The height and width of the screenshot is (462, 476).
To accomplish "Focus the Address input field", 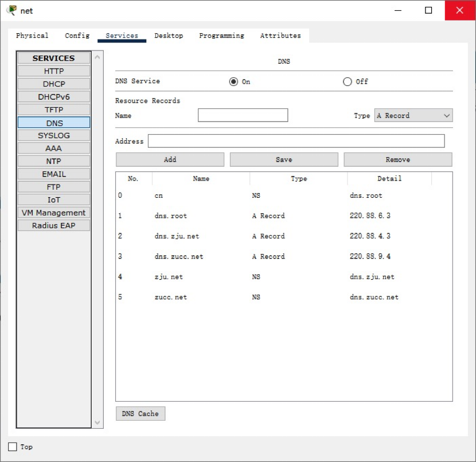I will tap(296, 141).
